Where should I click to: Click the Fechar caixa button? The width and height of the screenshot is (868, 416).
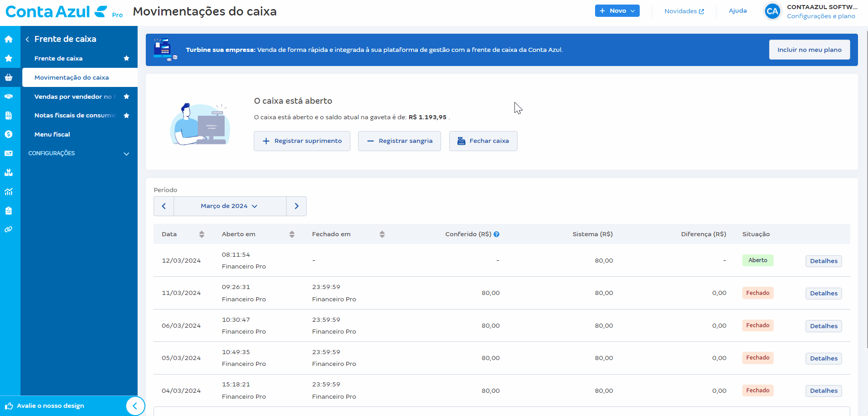pyautogui.click(x=483, y=141)
